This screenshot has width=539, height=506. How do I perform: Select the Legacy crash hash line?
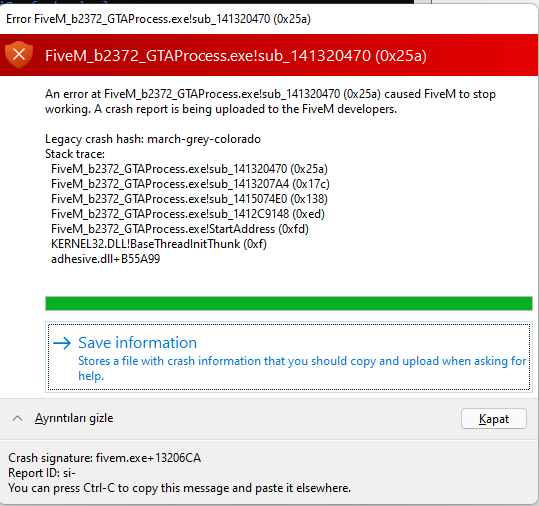click(153, 139)
